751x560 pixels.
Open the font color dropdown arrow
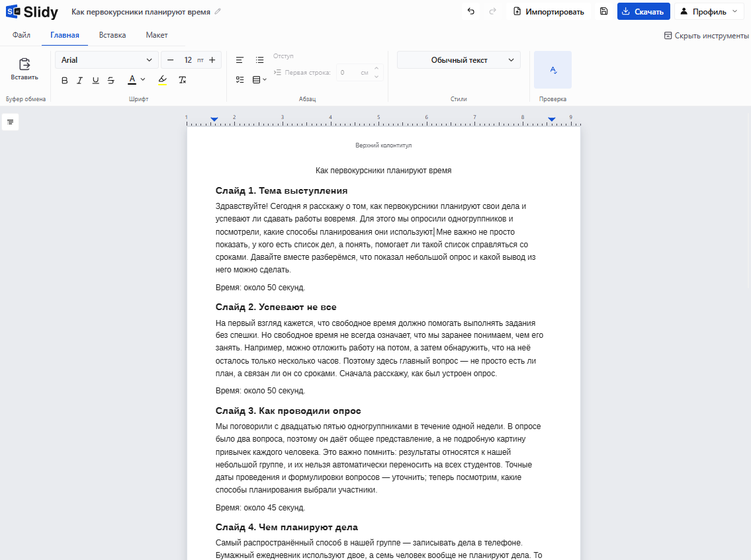pyautogui.click(x=143, y=80)
